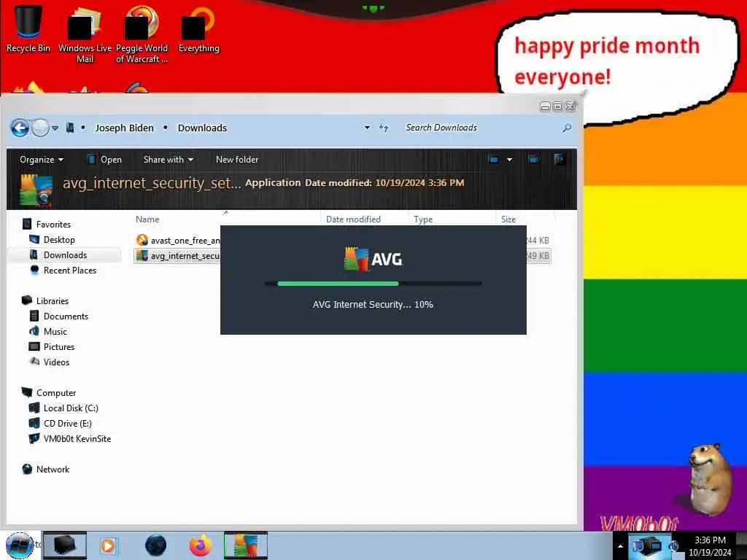Click the AVG installer progress bar
The height and width of the screenshot is (560, 747).
click(x=373, y=284)
